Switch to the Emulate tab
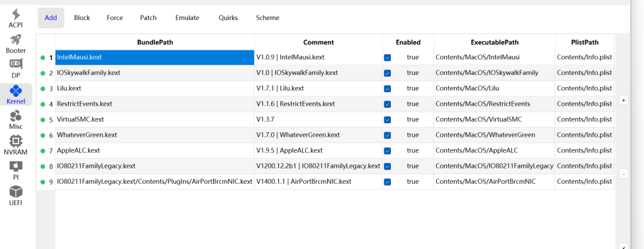This screenshot has width=644, height=249. (x=187, y=17)
